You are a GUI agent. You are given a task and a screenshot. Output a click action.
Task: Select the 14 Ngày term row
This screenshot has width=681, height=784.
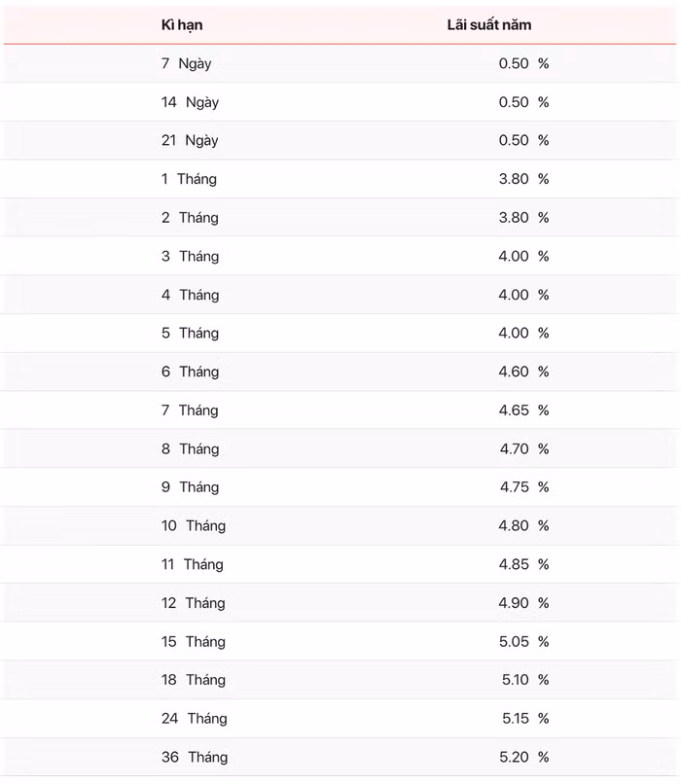tap(190, 102)
